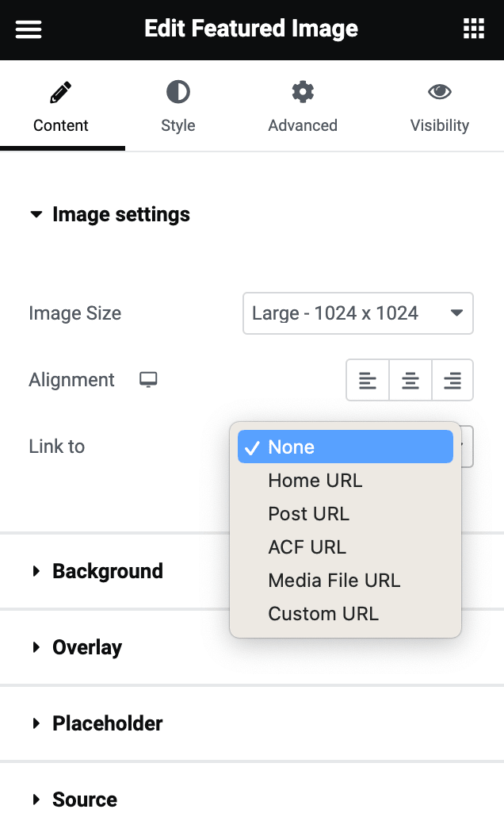Pick Post URL from the list
The height and width of the screenshot is (836, 504).
tap(308, 514)
